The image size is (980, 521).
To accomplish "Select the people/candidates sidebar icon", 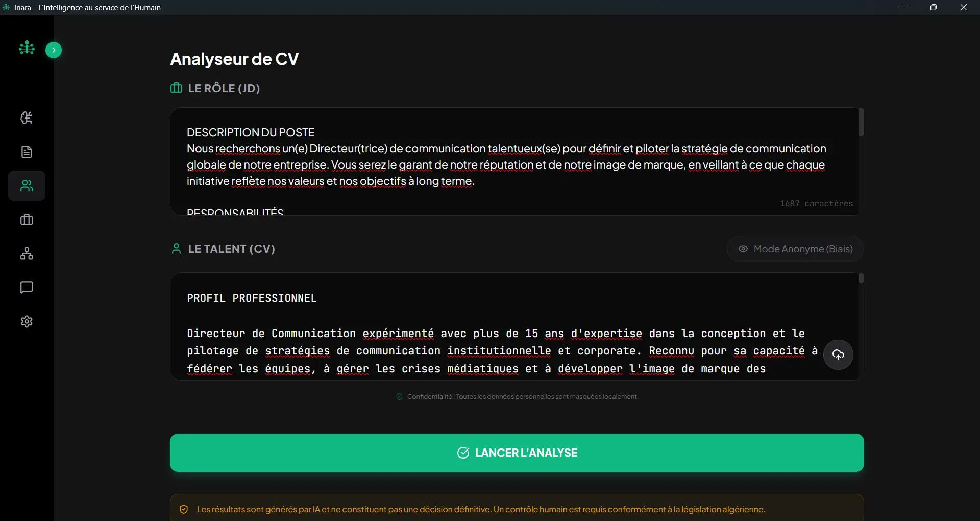I will [x=27, y=186].
